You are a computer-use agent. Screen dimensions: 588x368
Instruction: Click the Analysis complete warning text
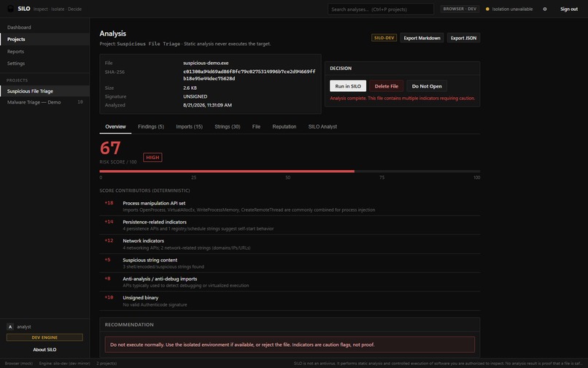[403, 99]
